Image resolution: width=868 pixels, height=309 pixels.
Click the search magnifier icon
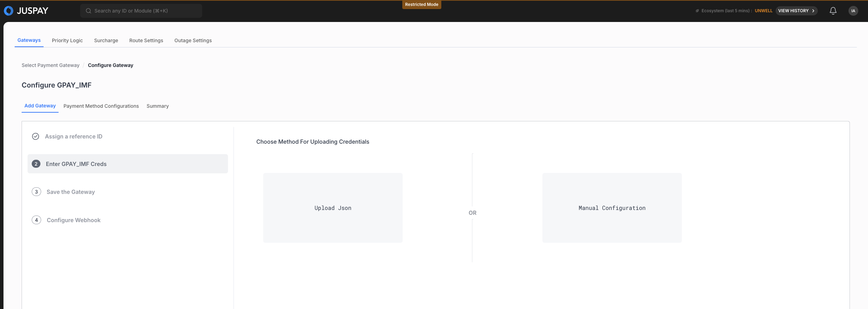coord(89,11)
